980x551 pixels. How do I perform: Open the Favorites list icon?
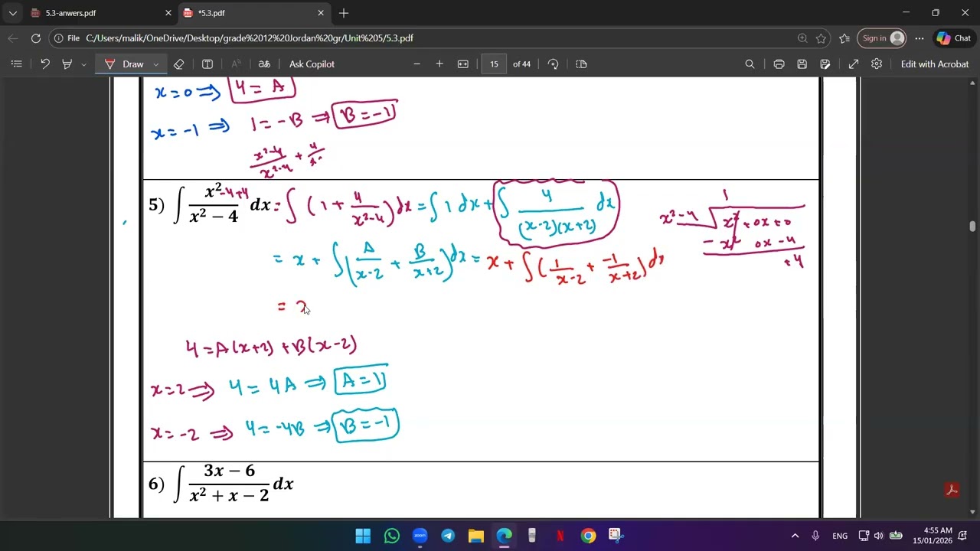(844, 38)
